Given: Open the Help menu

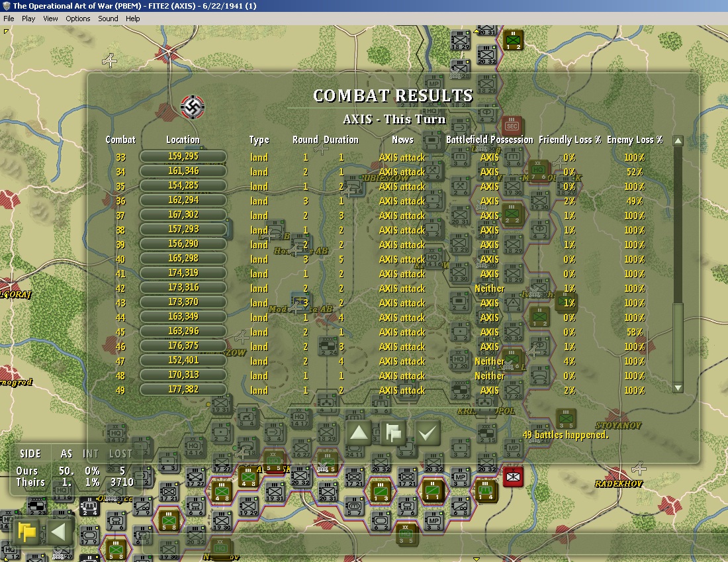Looking at the screenshot, I should [x=133, y=19].
